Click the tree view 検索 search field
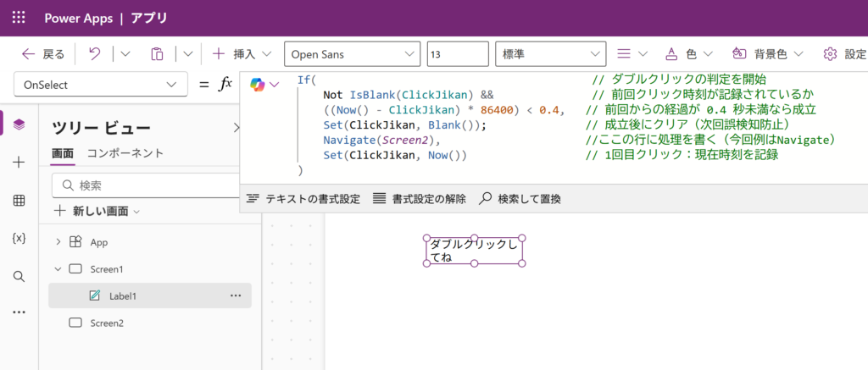This screenshot has height=370, width=868. [144, 185]
